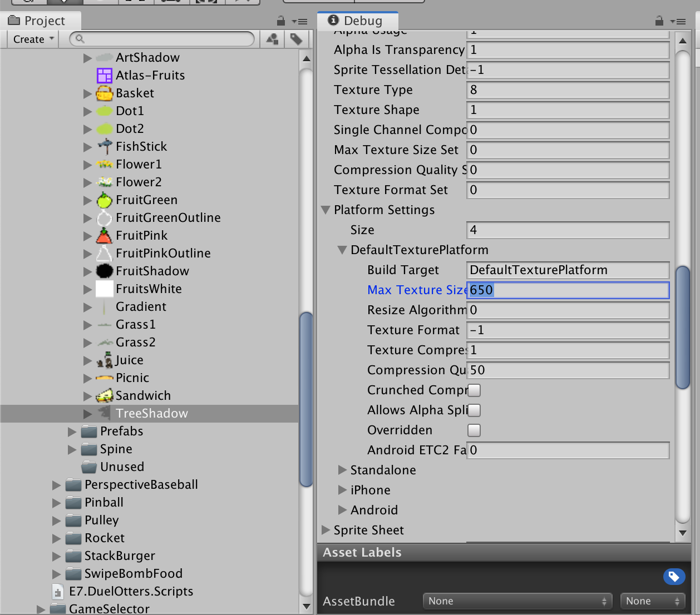700x615 pixels.
Task: Click the inspector vertical scrollbar handle
Action: [x=683, y=328]
